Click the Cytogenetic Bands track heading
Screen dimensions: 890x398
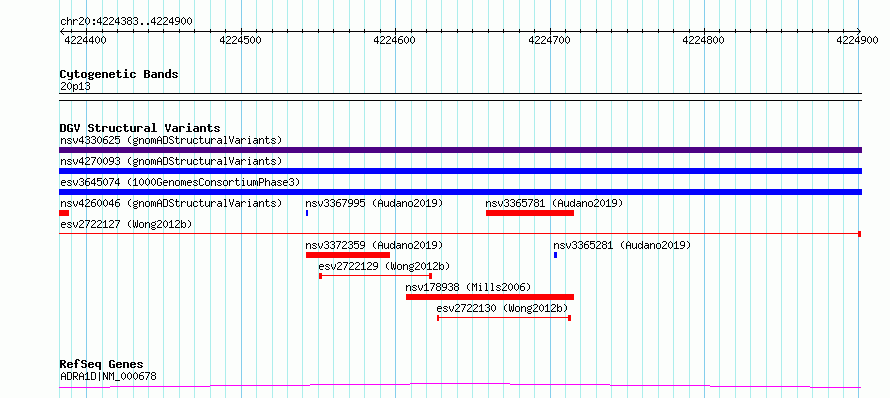tap(119, 74)
